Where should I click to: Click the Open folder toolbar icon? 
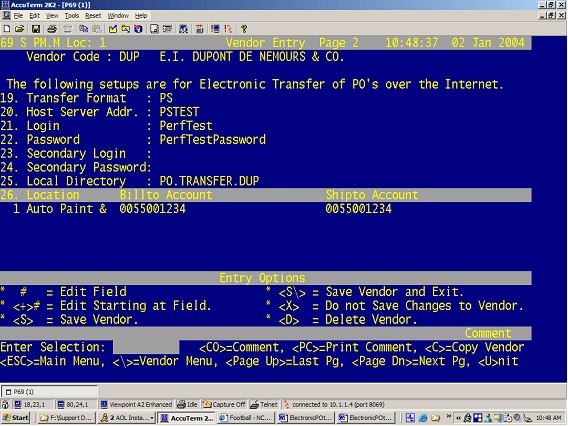(x=20, y=29)
